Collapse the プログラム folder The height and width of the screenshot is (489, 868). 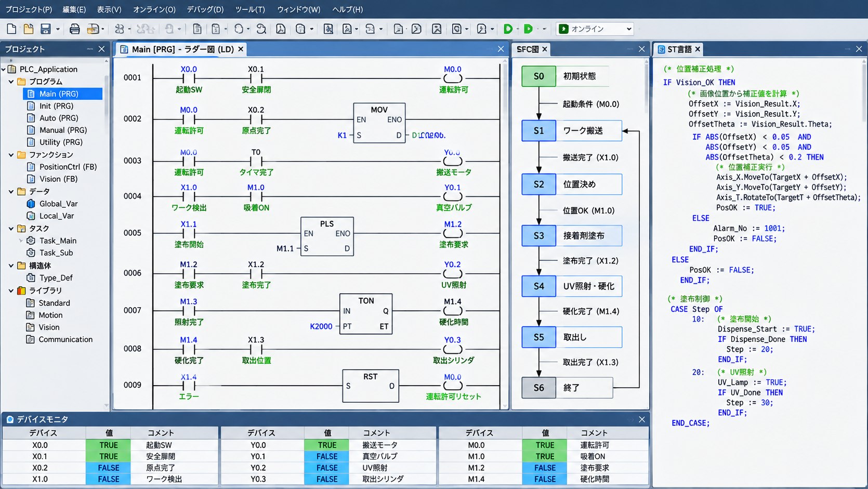tap(11, 82)
